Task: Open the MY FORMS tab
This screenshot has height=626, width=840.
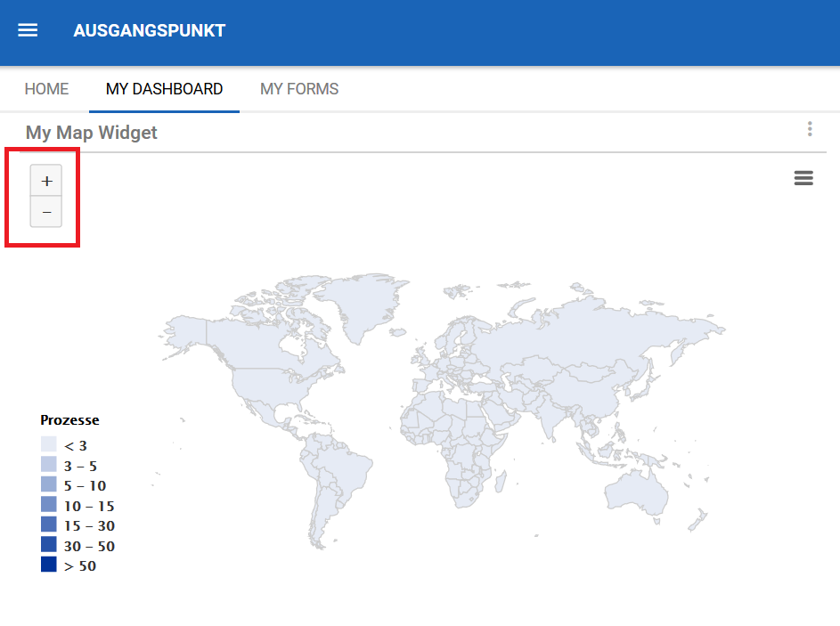Action: point(299,89)
